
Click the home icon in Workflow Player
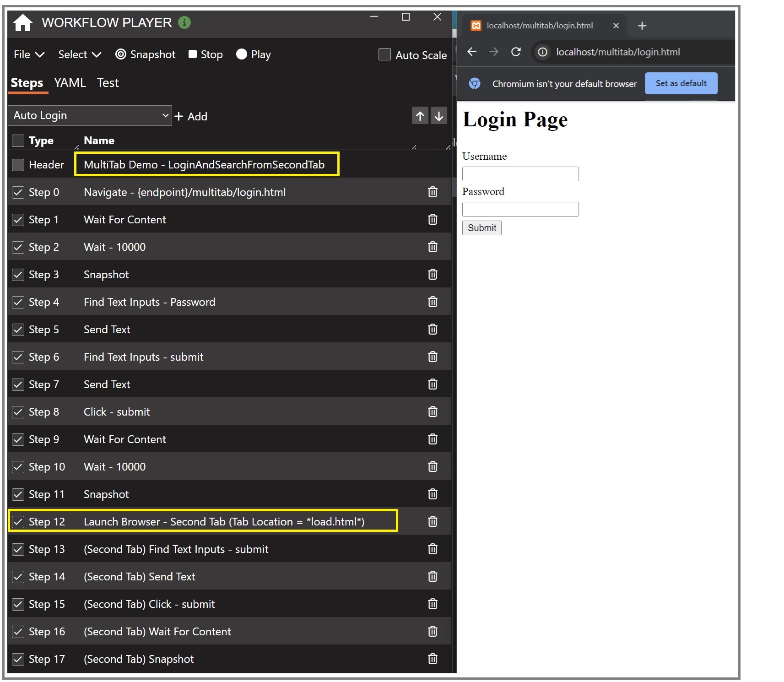click(x=22, y=22)
